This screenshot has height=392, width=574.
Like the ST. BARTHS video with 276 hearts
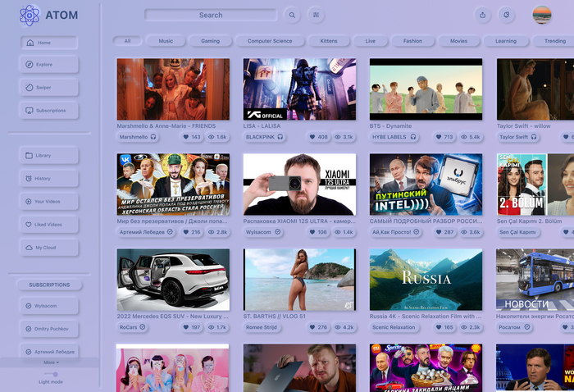[x=312, y=327]
